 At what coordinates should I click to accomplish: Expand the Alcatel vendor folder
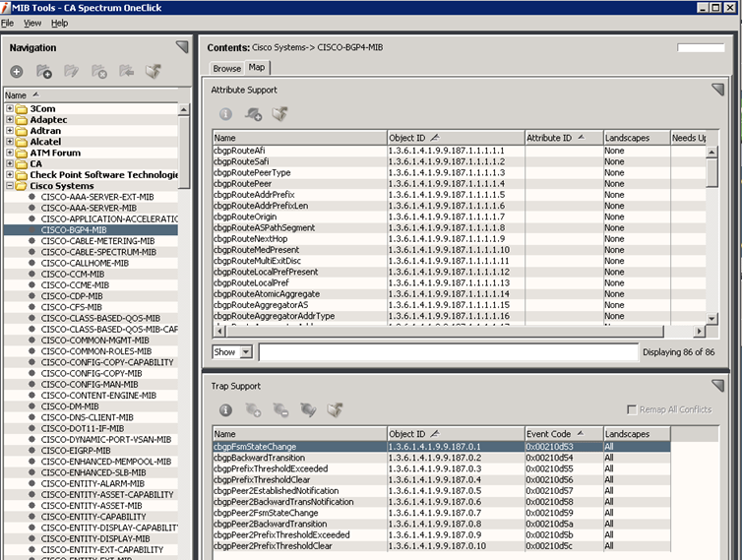[10, 142]
